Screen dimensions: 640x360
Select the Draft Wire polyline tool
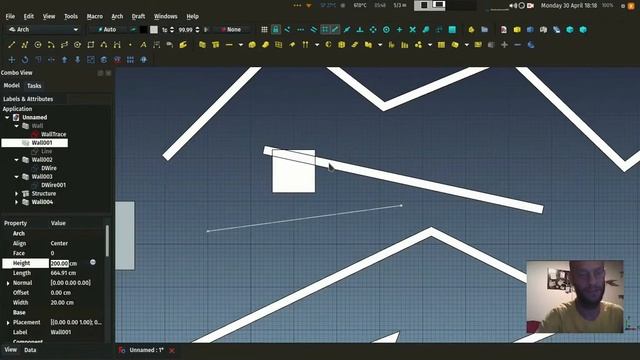pyautogui.click(x=24, y=45)
